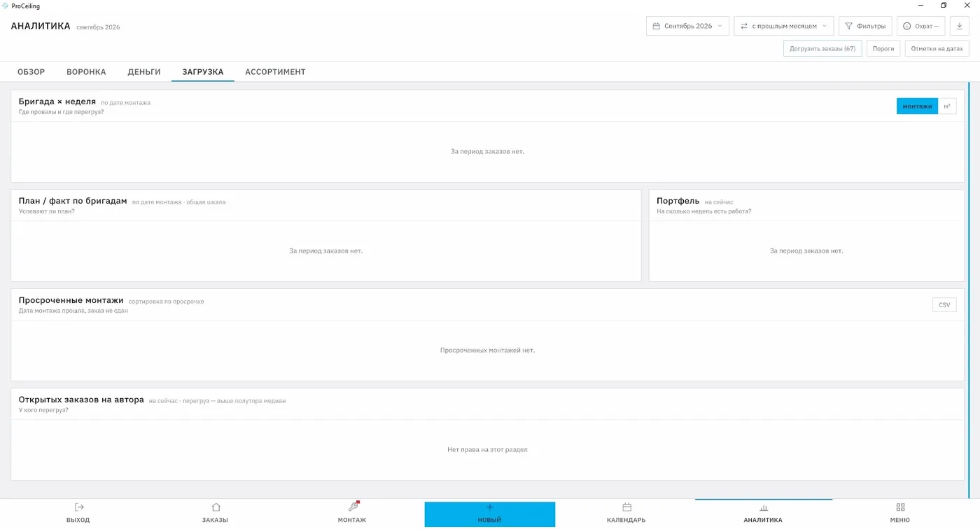Screen dimensions: 980x529
Task: Click the Портфель panel heading
Action: (678, 201)
